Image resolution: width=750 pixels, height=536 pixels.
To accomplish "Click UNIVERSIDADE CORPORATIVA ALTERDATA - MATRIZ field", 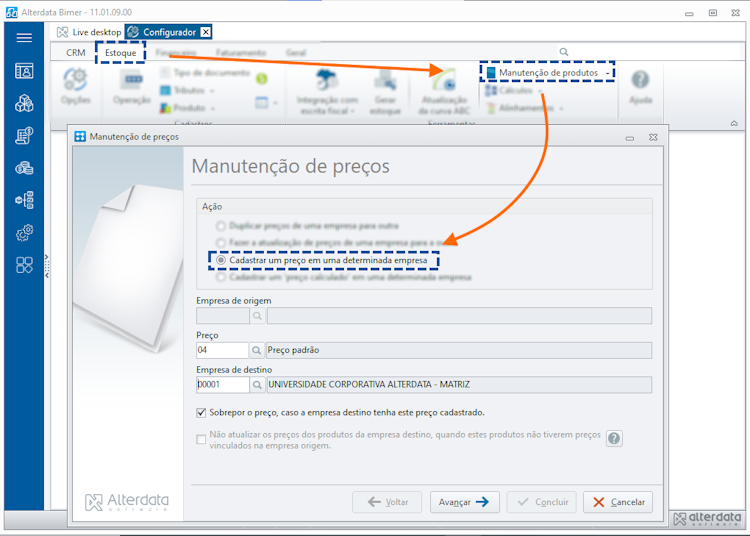I will pyautogui.click(x=459, y=384).
